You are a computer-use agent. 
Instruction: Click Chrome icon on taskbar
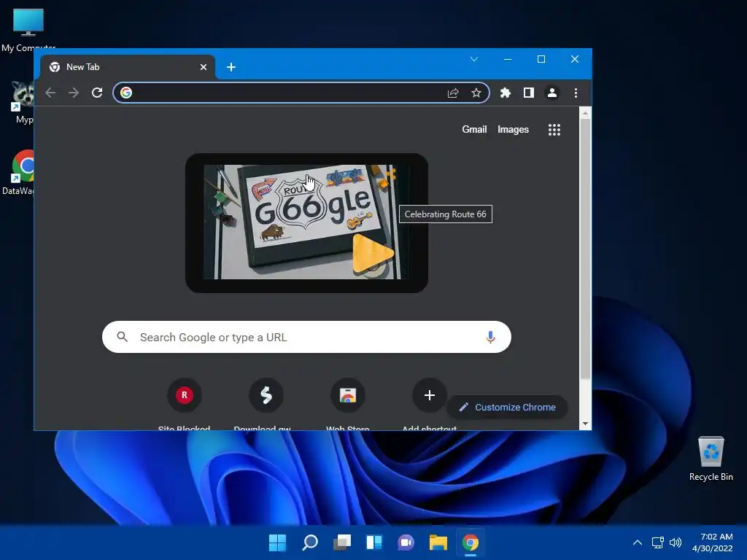coord(471,542)
